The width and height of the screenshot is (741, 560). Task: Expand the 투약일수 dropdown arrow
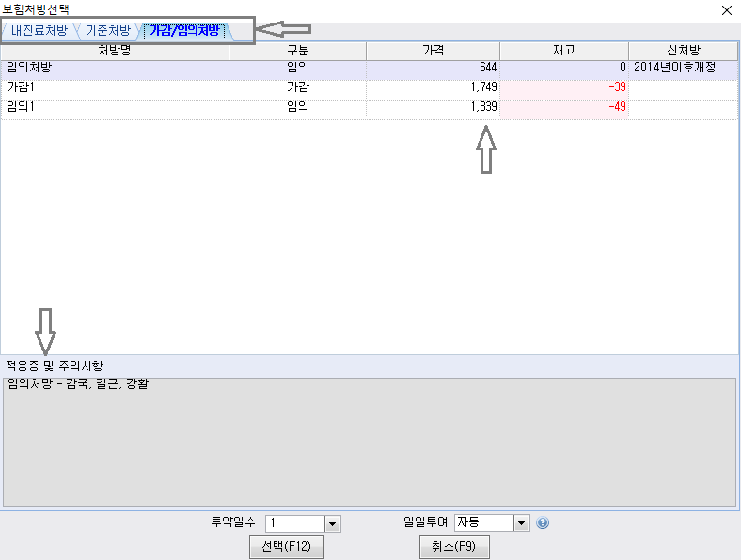333,523
